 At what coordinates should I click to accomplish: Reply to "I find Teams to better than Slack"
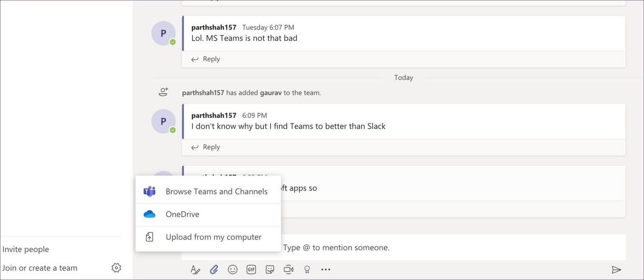click(205, 147)
